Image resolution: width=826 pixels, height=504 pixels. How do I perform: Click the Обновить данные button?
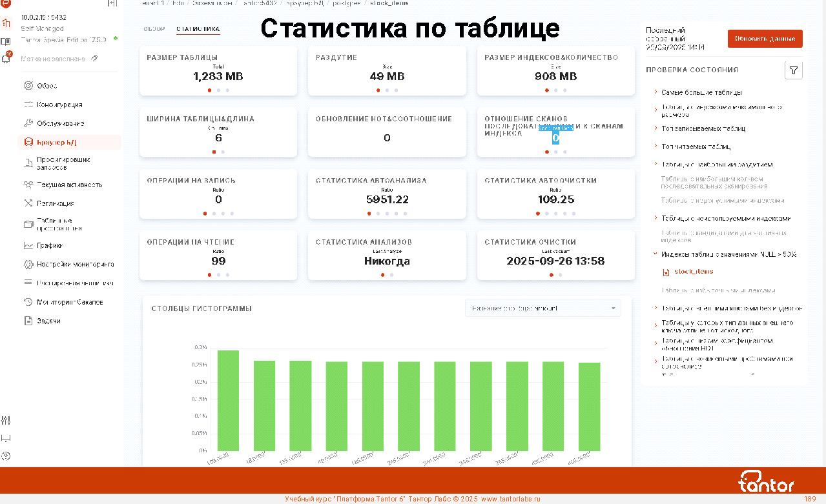coord(765,39)
